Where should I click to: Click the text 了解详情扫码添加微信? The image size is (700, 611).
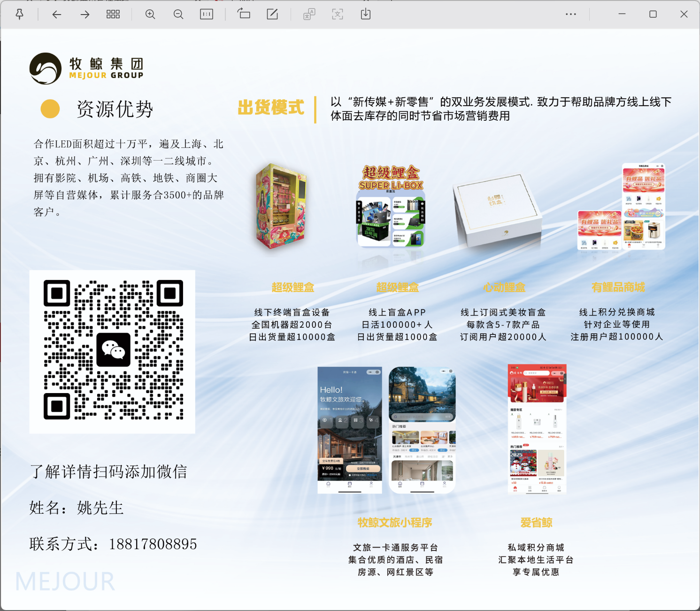pyautogui.click(x=108, y=472)
